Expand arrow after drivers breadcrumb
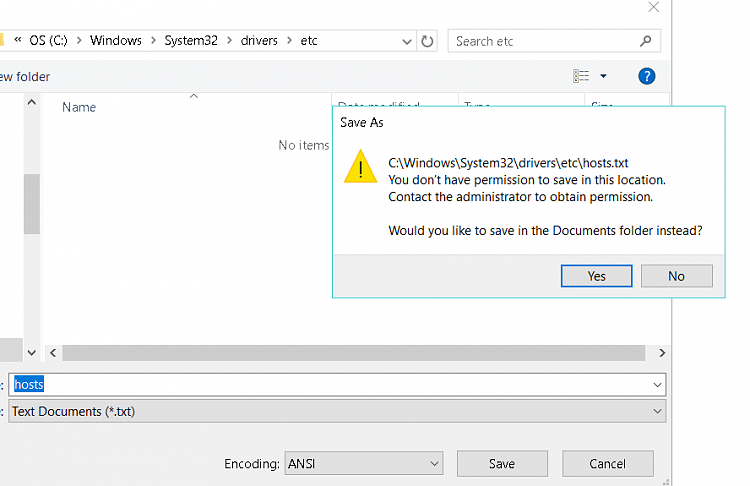The height and width of the screenshot is (486, 750). [x=289, y=41]
